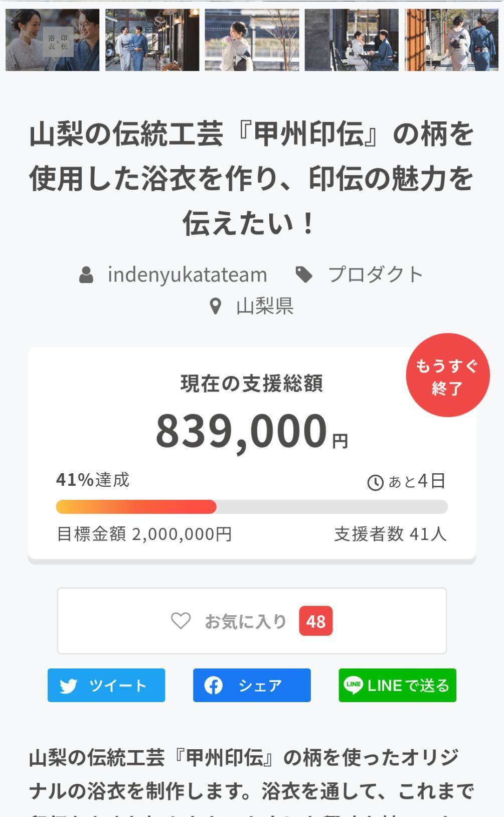Click the user profile icon
Viewport: 504px width, 817px height.
86,275
